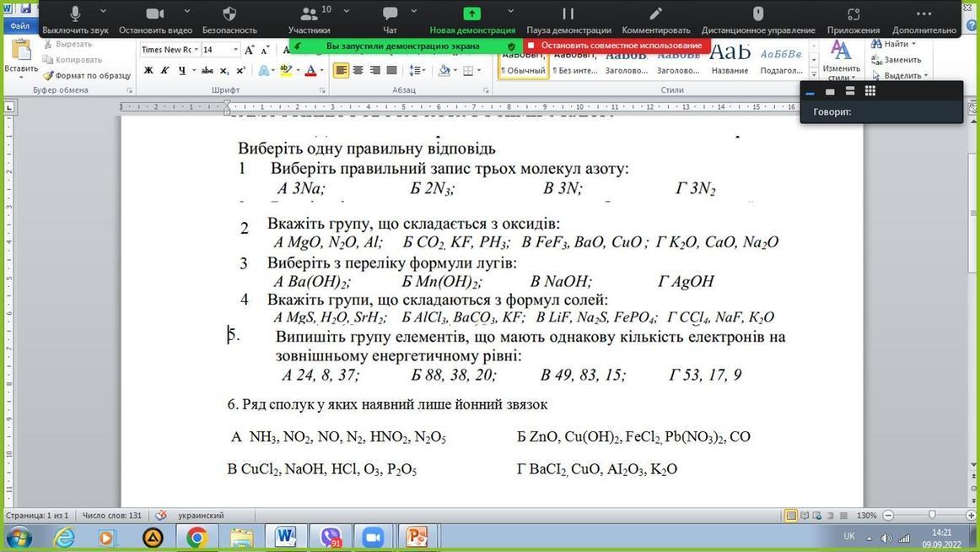The width and height of the screenshot is (980, 552).
Task: Expand chat options arrow
Action: [x=414, y=11]
